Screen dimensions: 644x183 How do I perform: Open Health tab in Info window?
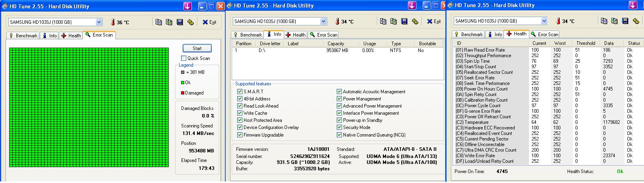[x=295, y=35]
